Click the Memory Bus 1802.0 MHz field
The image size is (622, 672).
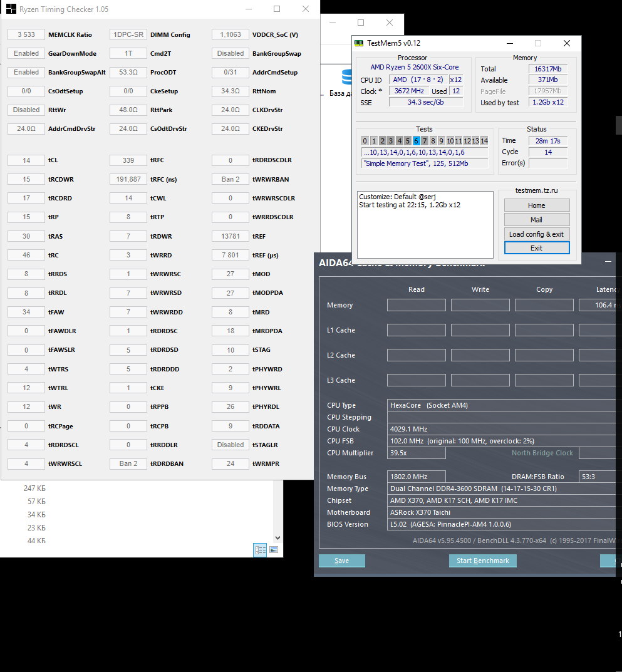[417, 477]
